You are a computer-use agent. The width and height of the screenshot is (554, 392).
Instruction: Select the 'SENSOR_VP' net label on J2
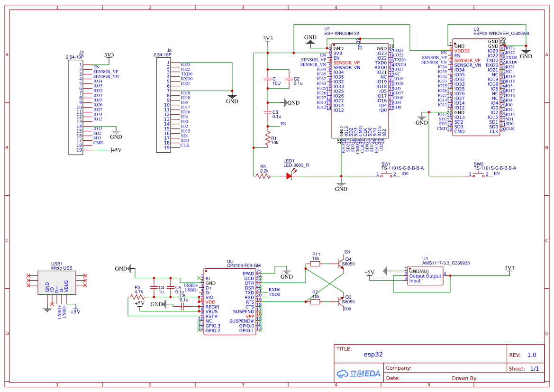point(106,72)
